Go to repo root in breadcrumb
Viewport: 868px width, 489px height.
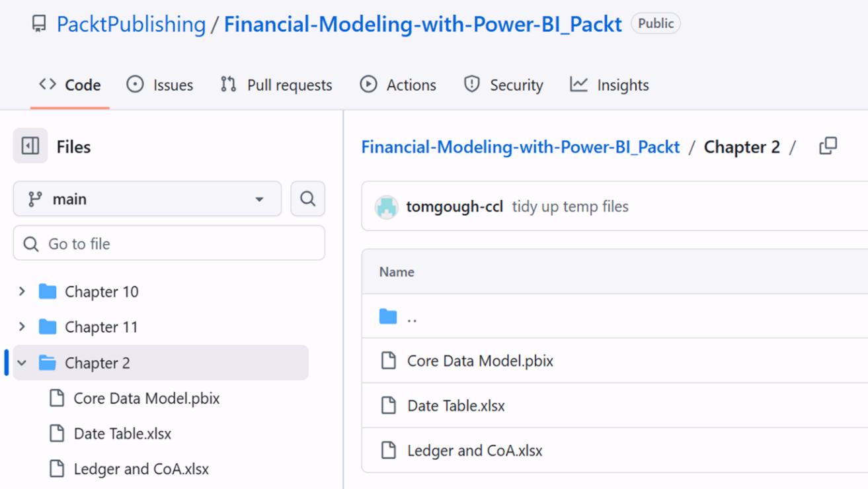[x=520, y=147]
